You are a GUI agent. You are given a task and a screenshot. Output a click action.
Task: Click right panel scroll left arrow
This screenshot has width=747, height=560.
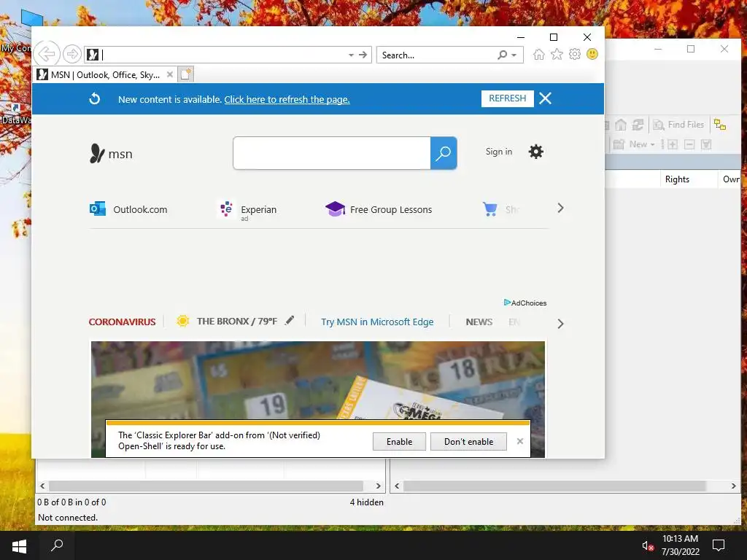(x=397, y=486)
